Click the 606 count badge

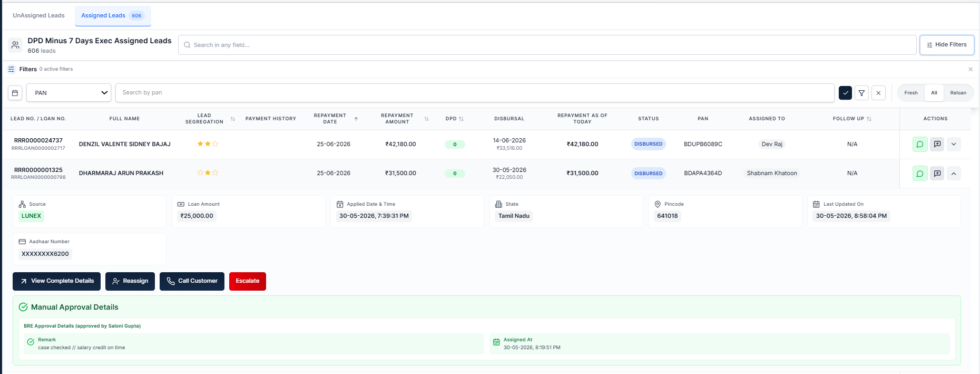coord(136,16)
